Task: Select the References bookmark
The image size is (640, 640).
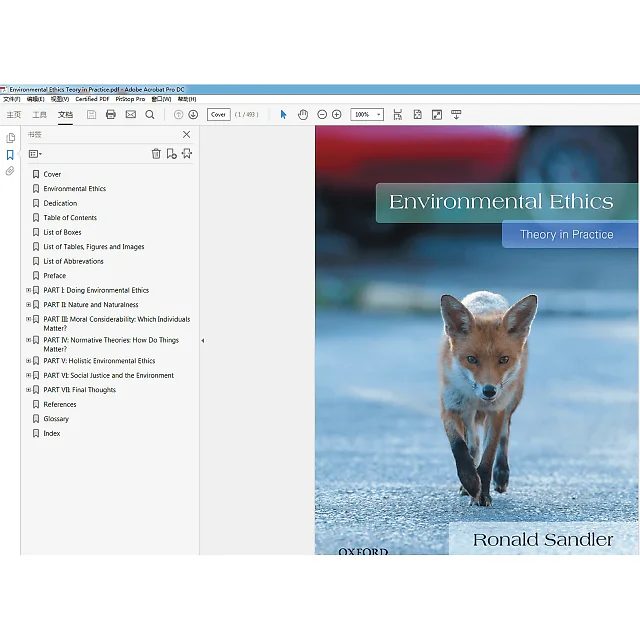Action: click(60, 404)
